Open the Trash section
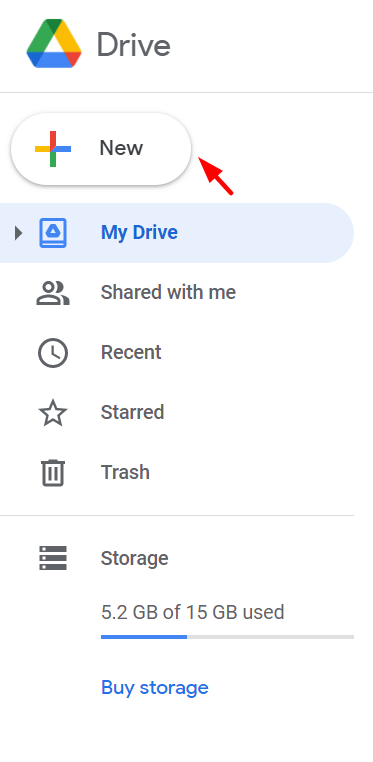Screen dimensions: 373x762 click(125, 472)
